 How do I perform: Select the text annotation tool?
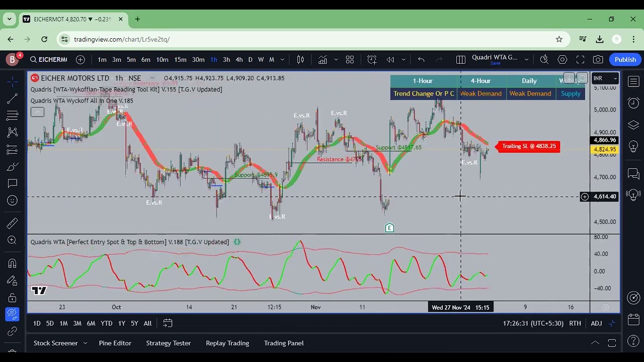coord(13,184)
